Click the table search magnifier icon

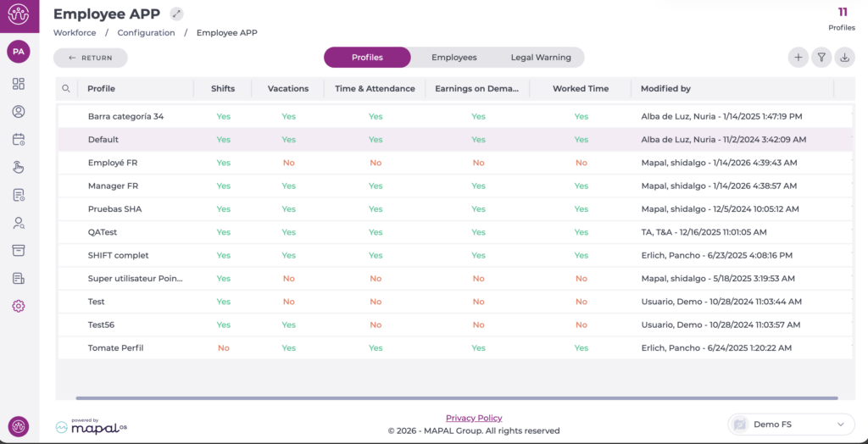pos(66,88)
